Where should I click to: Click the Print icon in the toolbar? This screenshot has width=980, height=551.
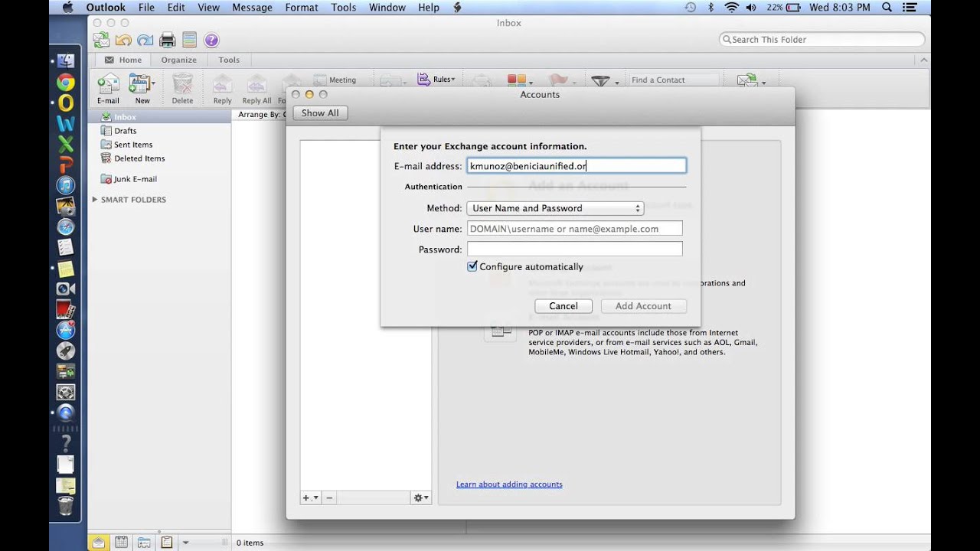coord(168,40)
